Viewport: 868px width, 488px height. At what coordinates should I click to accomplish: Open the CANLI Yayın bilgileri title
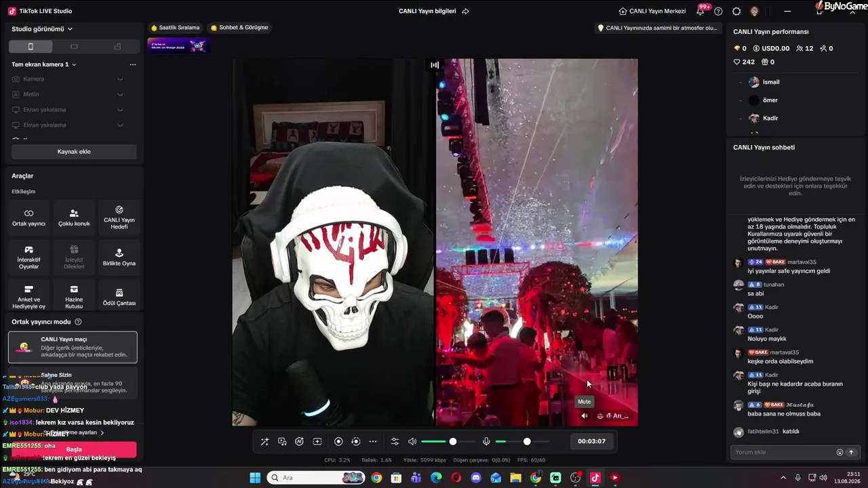point(427,11)
